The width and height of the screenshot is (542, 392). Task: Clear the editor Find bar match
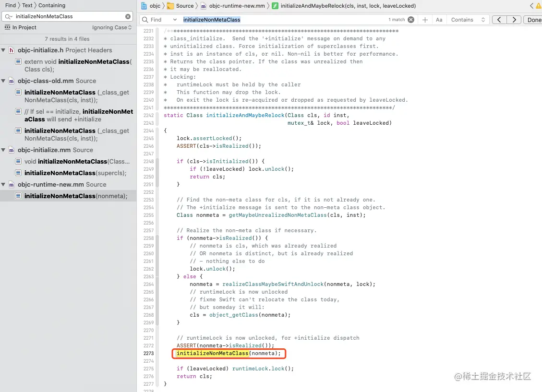[411, 20]
